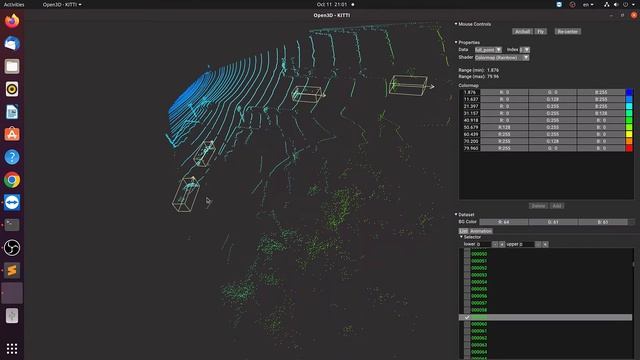Viewport: 640px width, 360px height.
Task: Click the R:128 cell in row 50.679
Action: click(504, 127)
